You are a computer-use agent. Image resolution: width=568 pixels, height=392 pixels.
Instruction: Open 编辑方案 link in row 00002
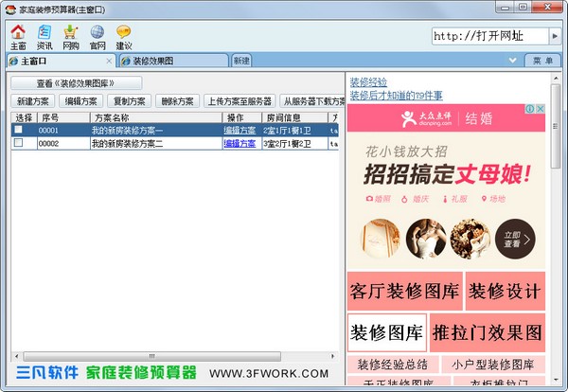tap(240, 144)
